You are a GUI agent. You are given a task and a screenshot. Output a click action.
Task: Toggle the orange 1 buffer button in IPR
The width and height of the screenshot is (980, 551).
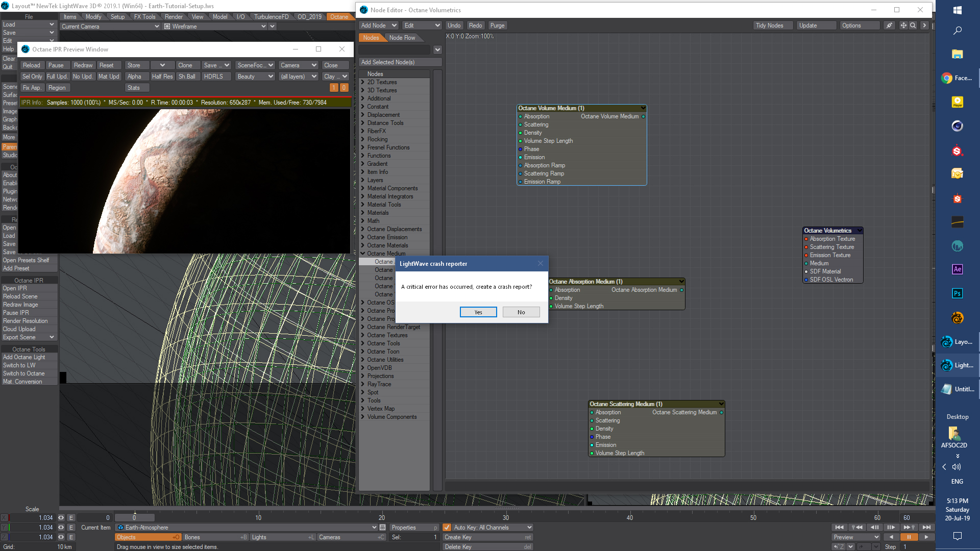tap(334, 88)
